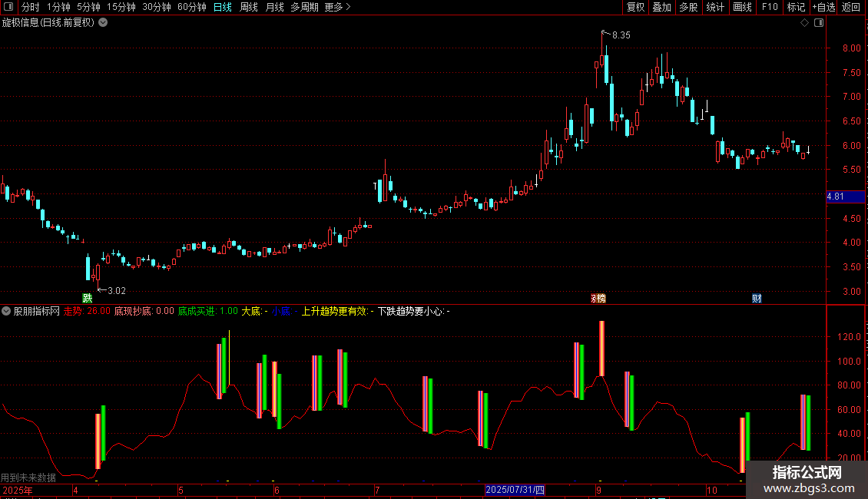Click the 8.00 price axis label
This screenshot has width=868, height=499.
tap(851, 48)
